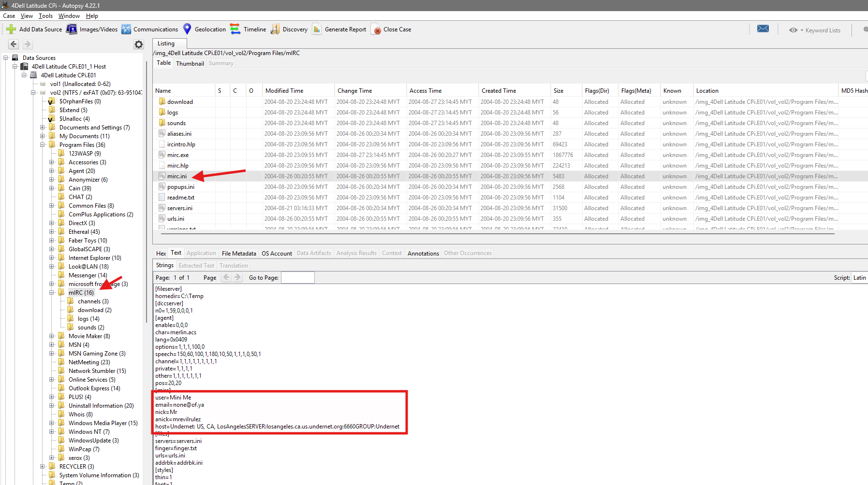Open the Tools menu
Viewport: 868px width, 485px height.
point(46,16)
